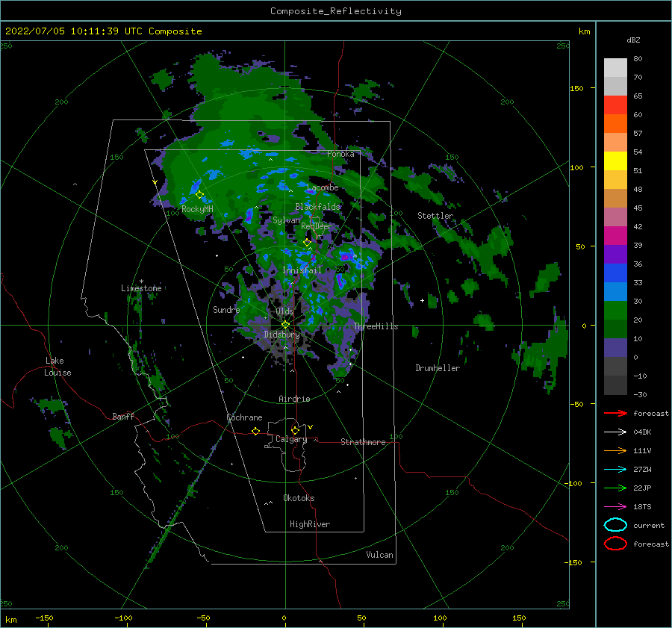This screenshot has height=628, width=672.
Task: Select the Didsbury label
Action: coord(281,335)
